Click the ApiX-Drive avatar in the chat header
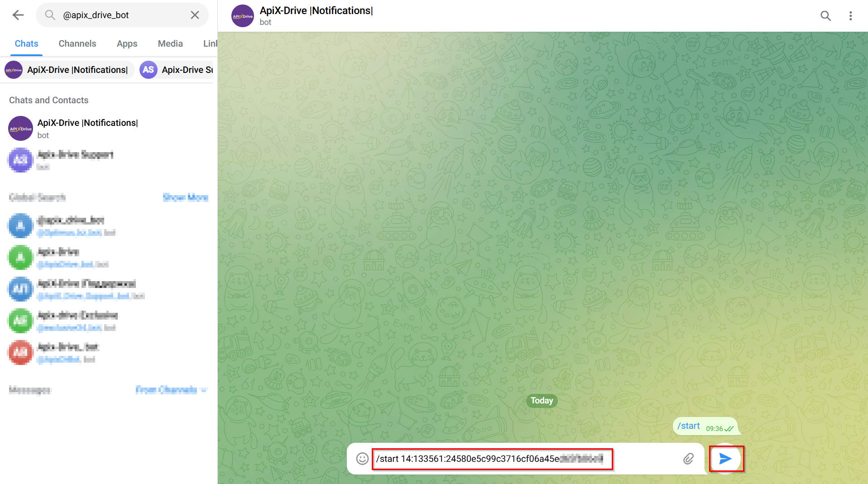868x484 pixels. tap(243, 16)
